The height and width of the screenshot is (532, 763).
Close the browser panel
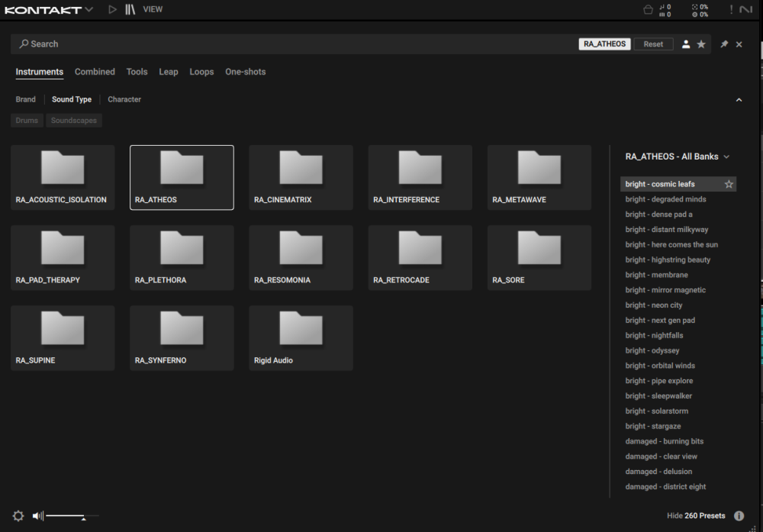tap(739, 44)
